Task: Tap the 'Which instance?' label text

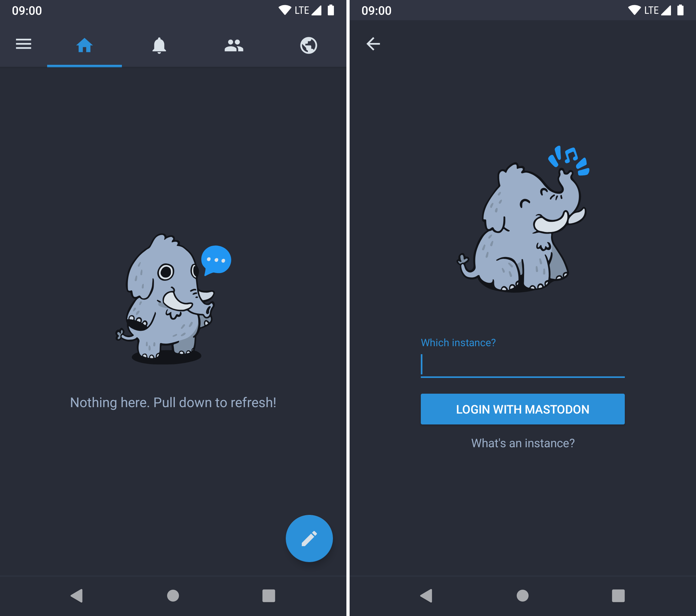Action: point(458,343)
